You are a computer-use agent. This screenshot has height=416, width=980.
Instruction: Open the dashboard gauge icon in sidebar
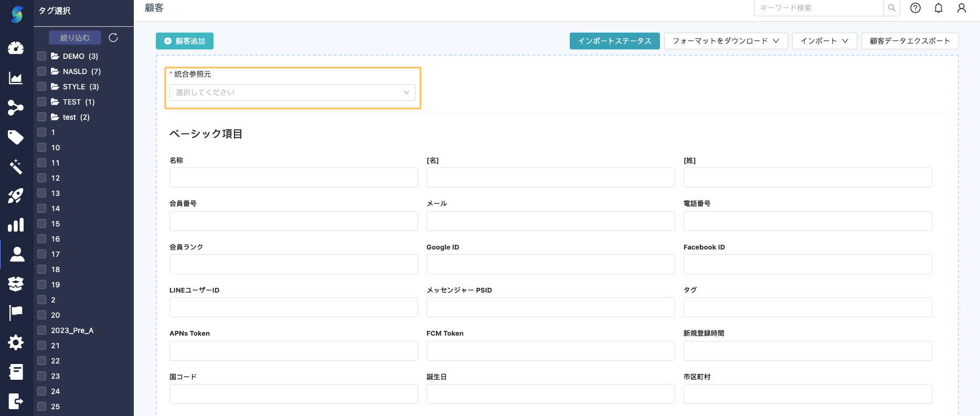[x=16, y=48]
